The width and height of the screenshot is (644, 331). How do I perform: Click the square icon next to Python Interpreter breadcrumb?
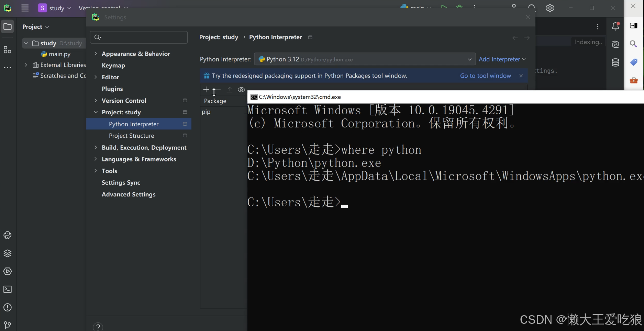coord(310,37)
